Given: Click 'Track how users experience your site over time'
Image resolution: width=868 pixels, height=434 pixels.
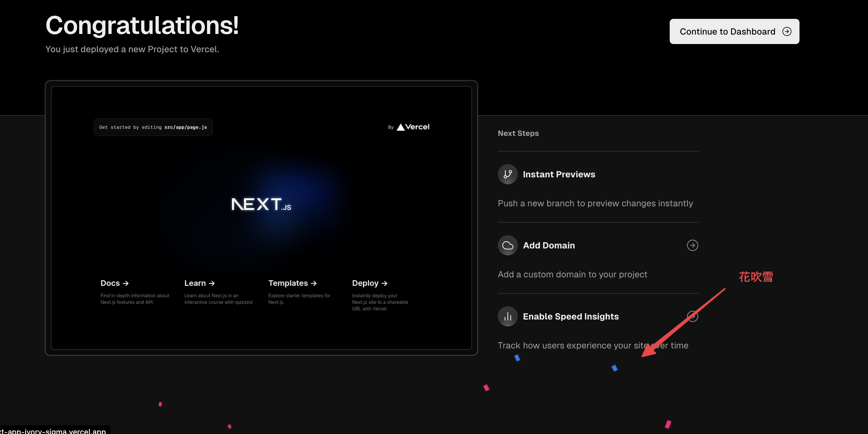Looking at the screenshot, I should pyautogui.click(x=593, y=345).
